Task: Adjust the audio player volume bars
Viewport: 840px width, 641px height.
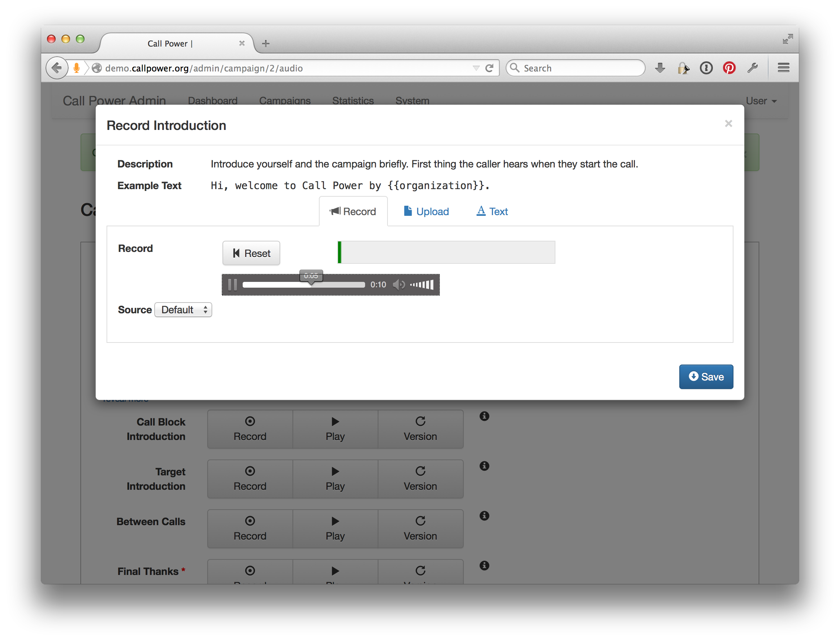Action: pos(421,285)
